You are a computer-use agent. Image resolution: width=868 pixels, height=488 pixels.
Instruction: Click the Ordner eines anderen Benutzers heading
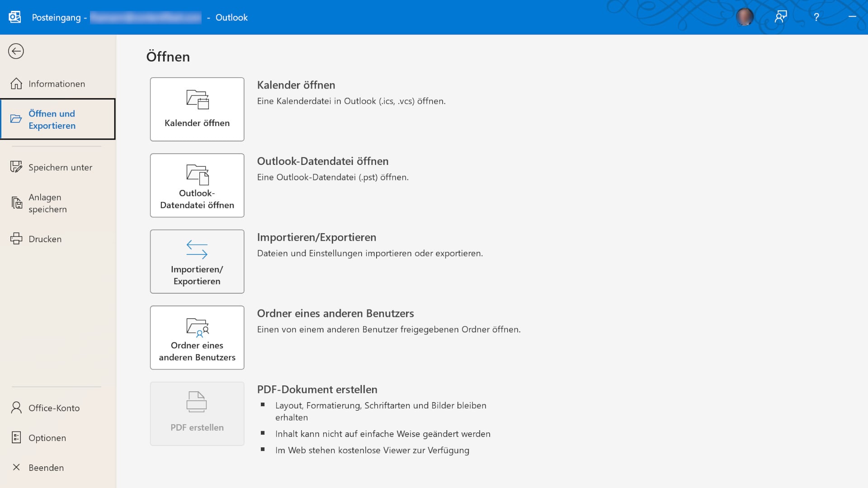click(x=335, y=313)
